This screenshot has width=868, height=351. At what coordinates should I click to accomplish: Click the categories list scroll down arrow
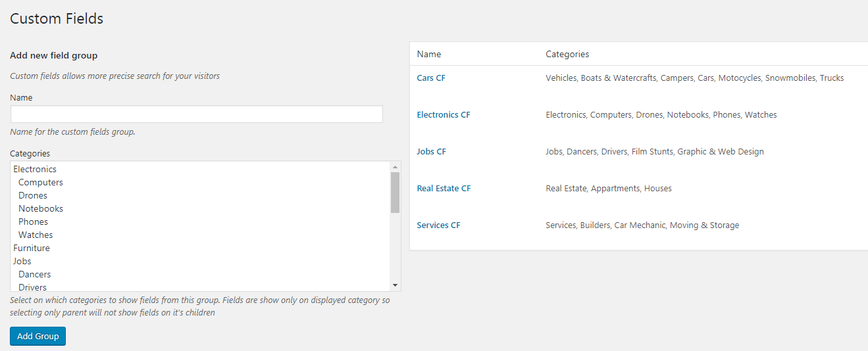tap(395, 285)
